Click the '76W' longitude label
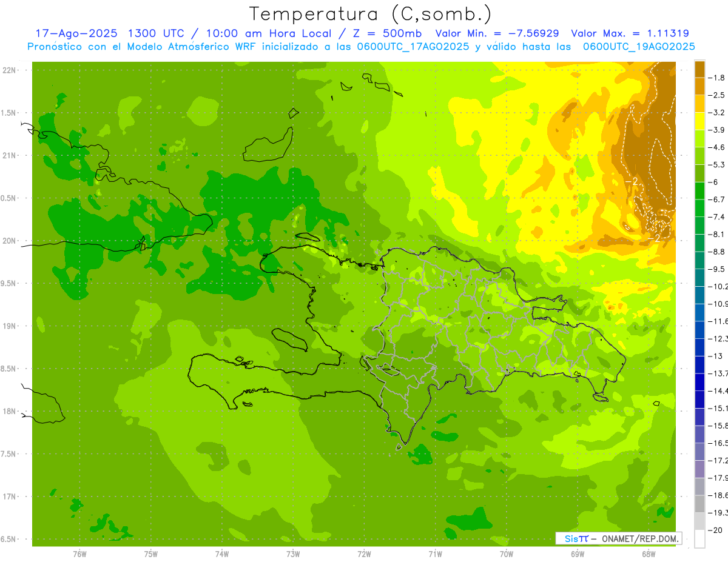 (x=79, y=554)
